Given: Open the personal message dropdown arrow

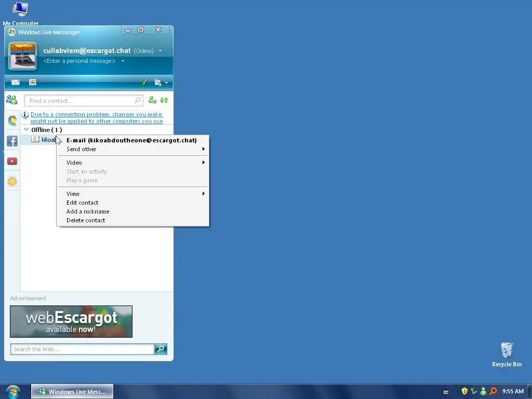Looking at the screenshot, I should [x=123, y=61].
